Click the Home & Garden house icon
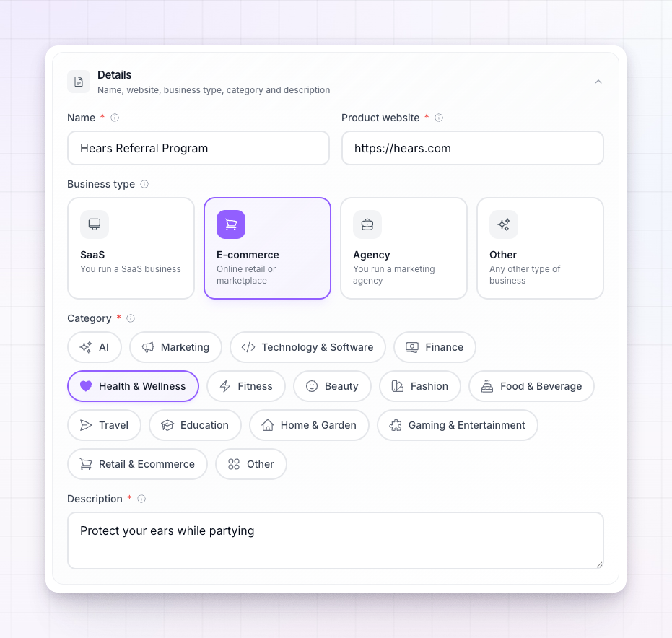The width and height of the screenshot is (672, 638). pyautogui.click(x=268, y=425)
